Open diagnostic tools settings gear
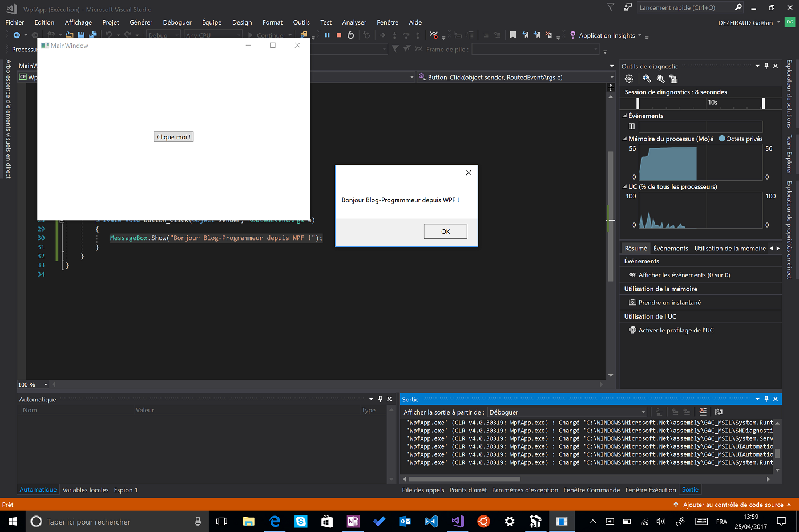799x532 pixels. point(629,79)
